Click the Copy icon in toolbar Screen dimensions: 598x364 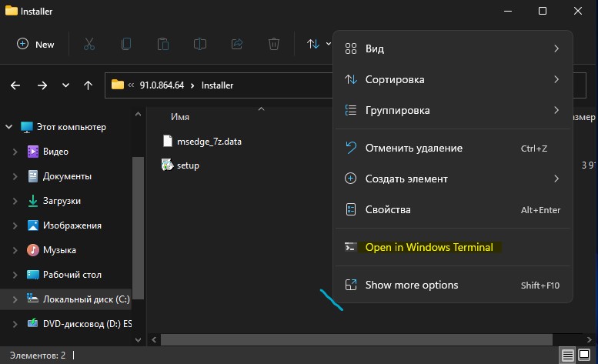pos(126,44)
